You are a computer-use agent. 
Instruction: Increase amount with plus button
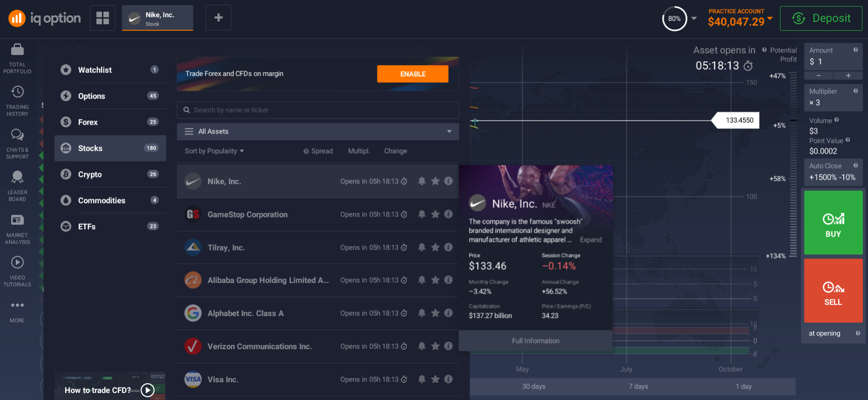click(848, 75)
